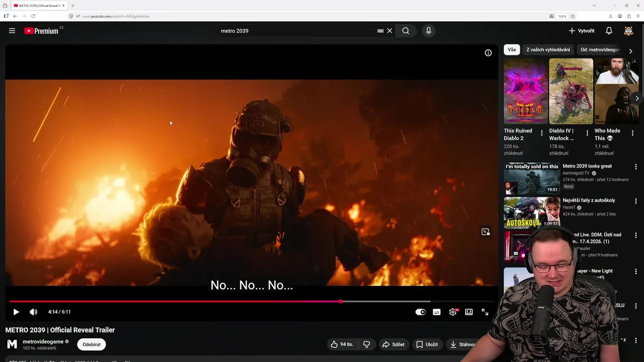Open options for Metro 2039 looks great
The height and width of the screenshot is (362, 644).
(x=635, y=167)
